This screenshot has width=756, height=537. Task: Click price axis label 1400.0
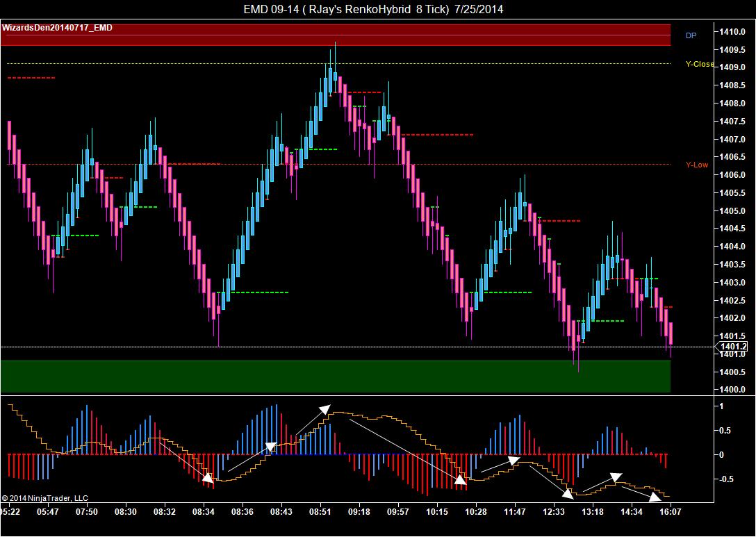pyautogui.click(x=732, y=390)
